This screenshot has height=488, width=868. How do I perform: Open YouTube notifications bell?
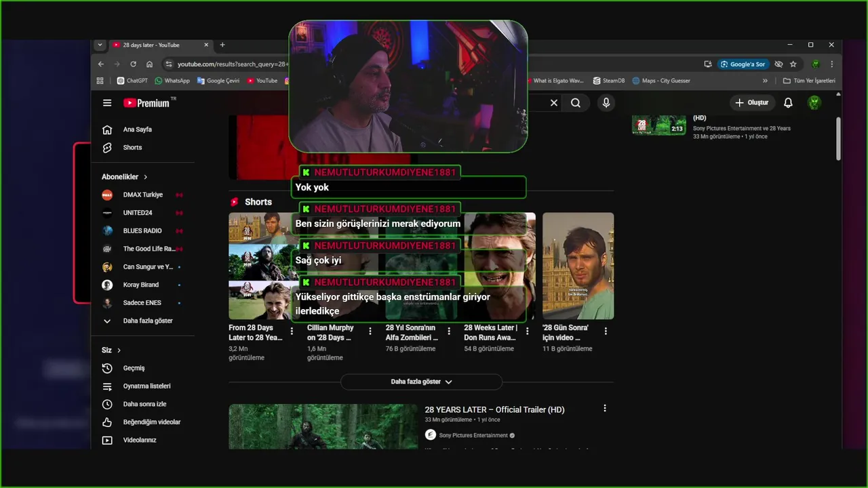tap(788, 103)
